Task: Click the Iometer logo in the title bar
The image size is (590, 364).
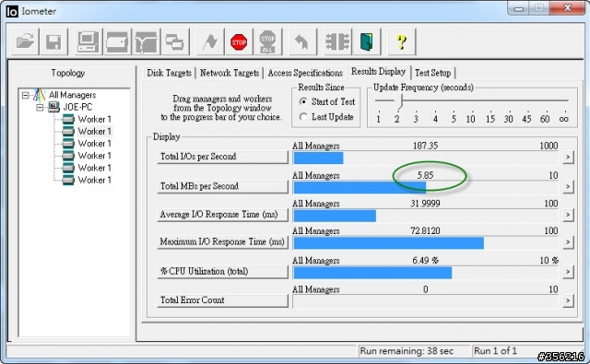Action: coord(12,11)
